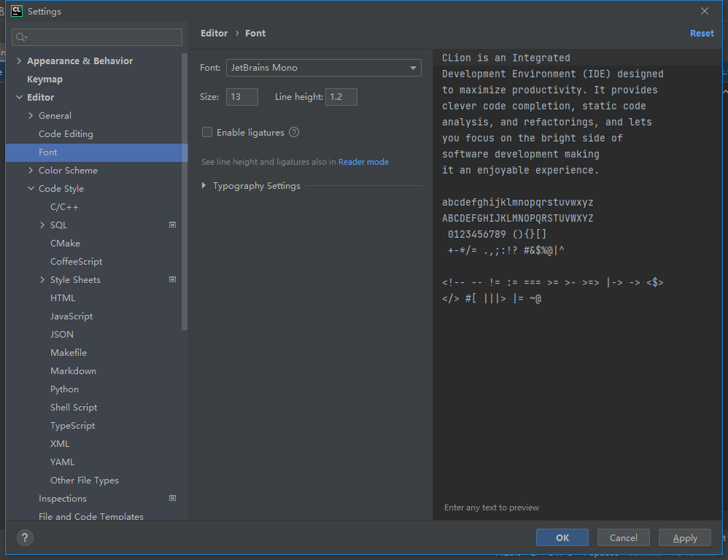Screen dimensions: 728x560
Task: Open the Reader mode link
Action: click(363, 162)
